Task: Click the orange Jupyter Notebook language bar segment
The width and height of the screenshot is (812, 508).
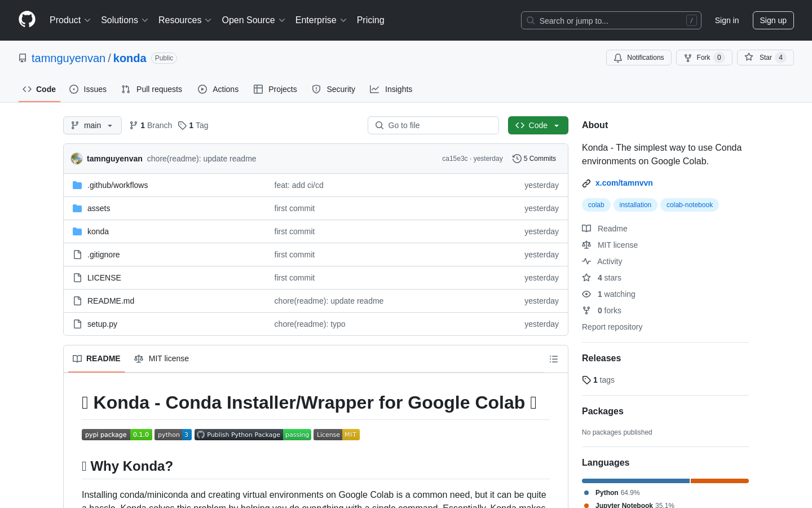Action: tap(720, 481)
